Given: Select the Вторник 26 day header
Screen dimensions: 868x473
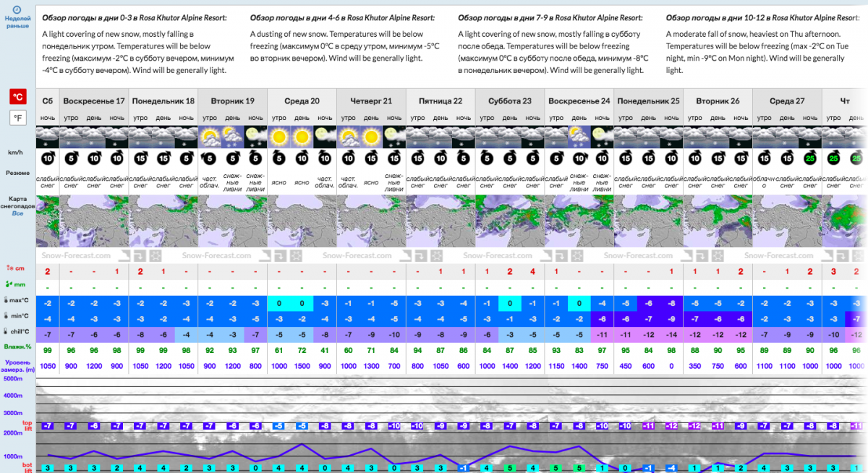Looking at the screenshot, I should 718,101.
